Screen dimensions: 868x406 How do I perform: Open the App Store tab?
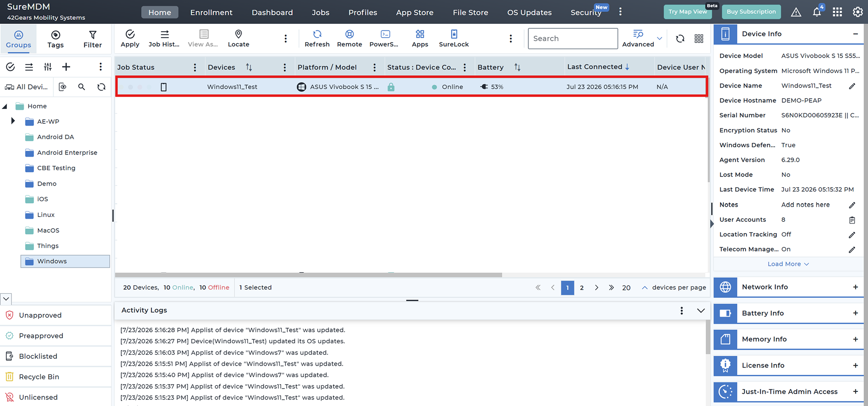415,12
